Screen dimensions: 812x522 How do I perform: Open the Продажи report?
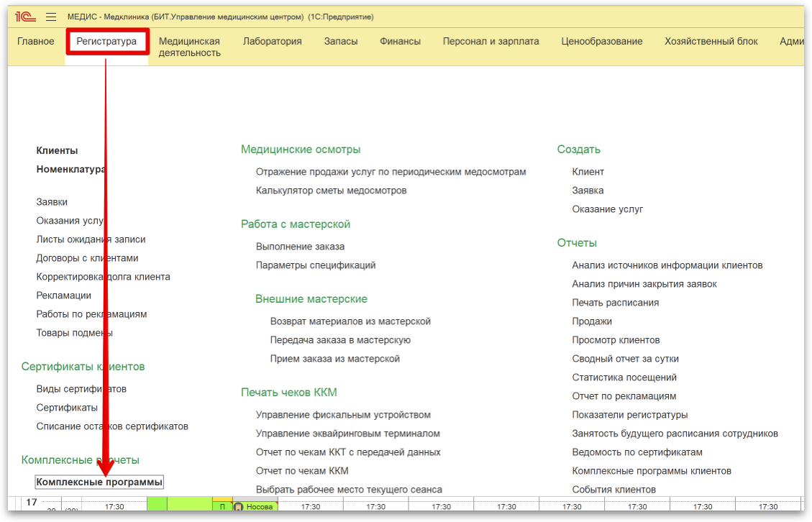592,321
